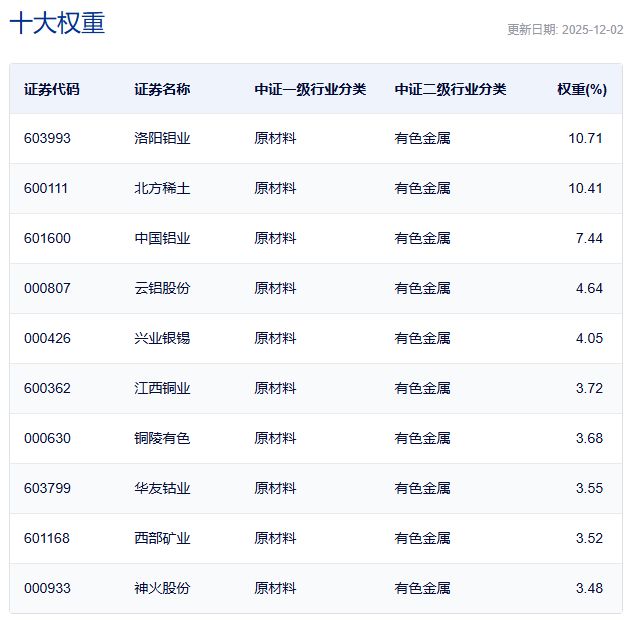Click the 证券代码 column header
Screen dimensions: 628x620
point(52,89)
